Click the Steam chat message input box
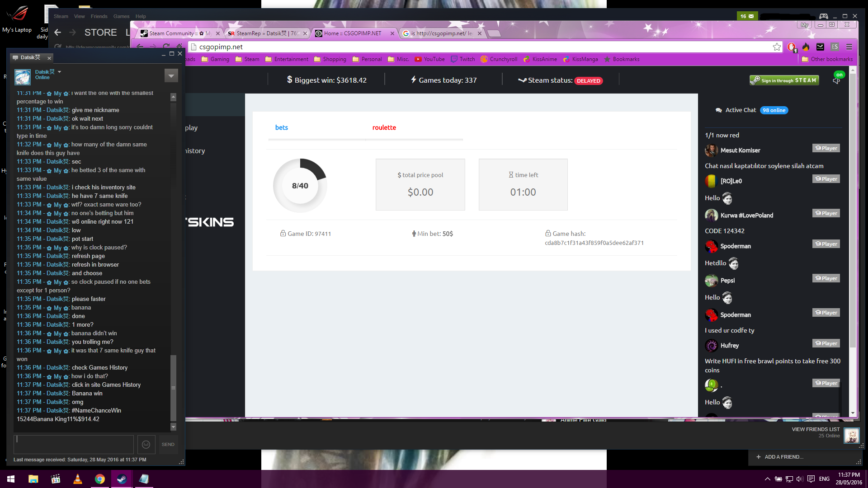The image size is (868, 488). point(74,445)
